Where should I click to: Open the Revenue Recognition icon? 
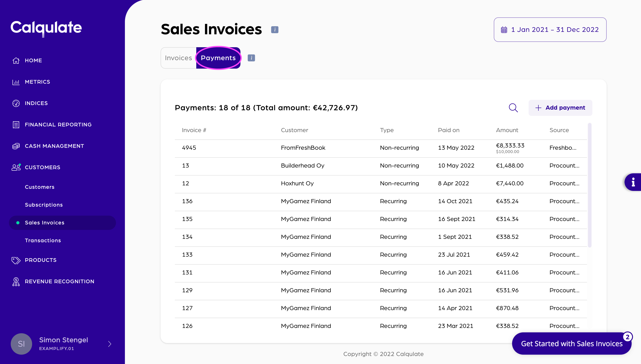coord(16,282)
